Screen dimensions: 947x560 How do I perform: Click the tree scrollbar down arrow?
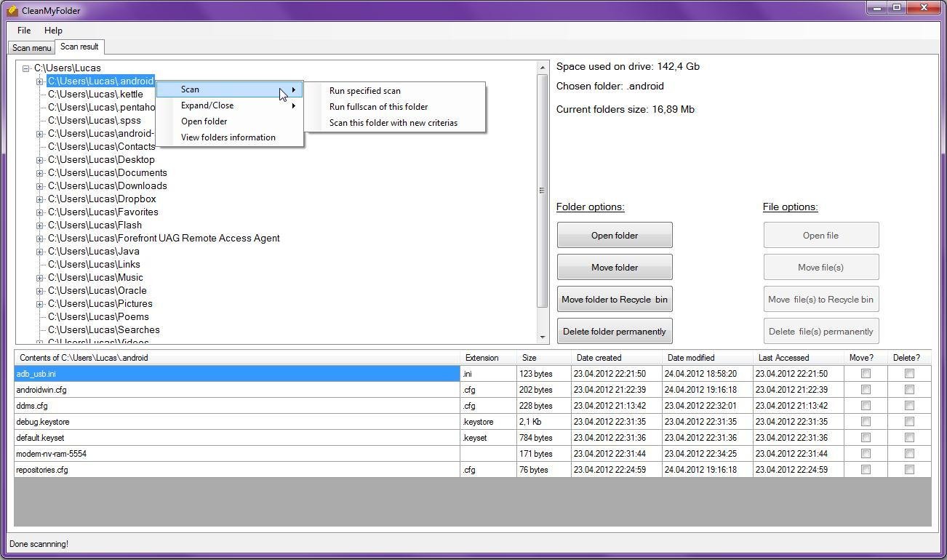[x=542, y=337]
